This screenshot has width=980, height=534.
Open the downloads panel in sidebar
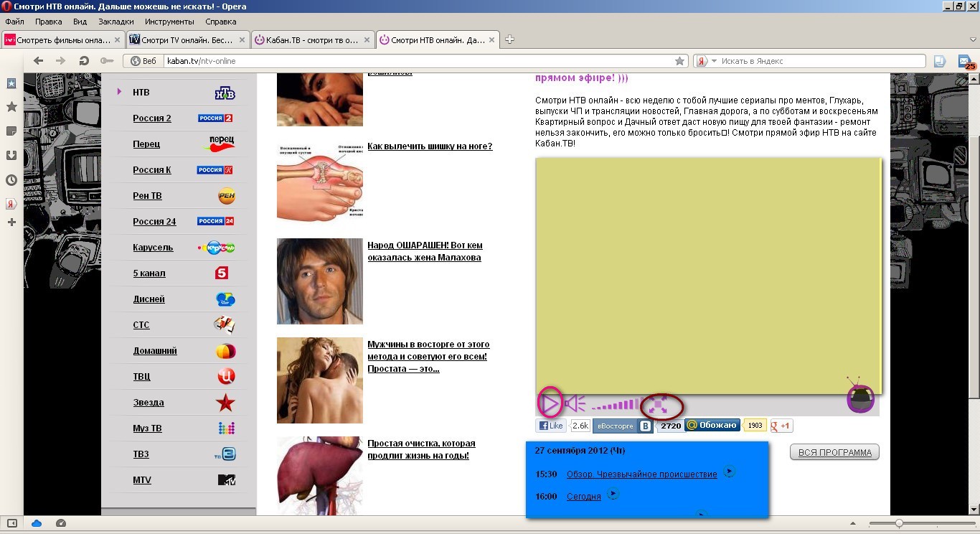pyautogui.click(x=11, y=156)
